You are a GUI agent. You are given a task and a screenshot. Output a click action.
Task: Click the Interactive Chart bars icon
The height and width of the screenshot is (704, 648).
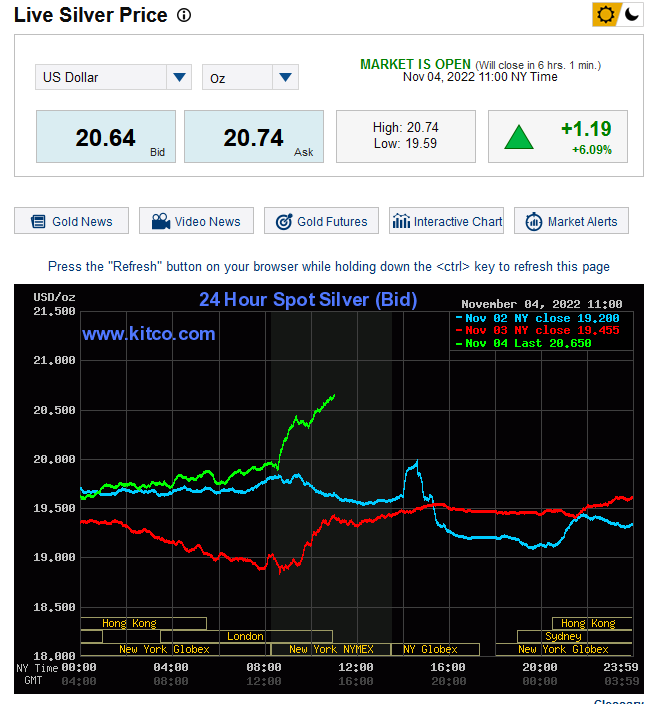point(401,221)
